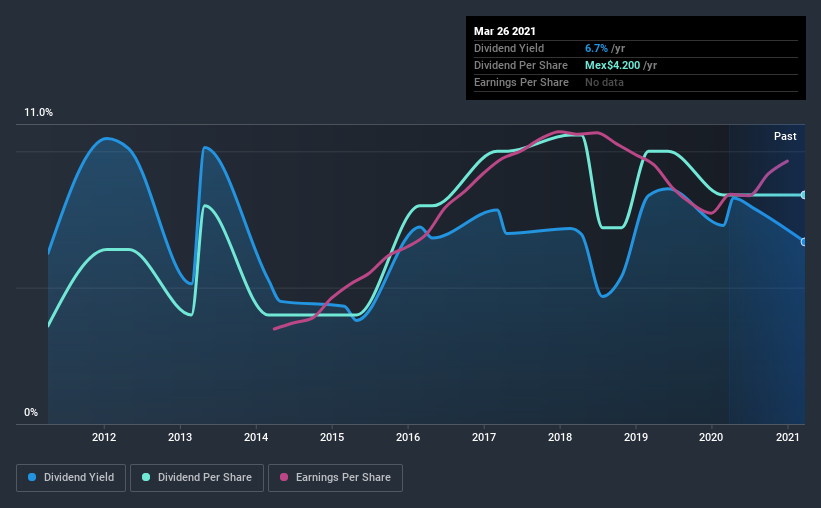Toggle the Dividend Yield legend series
The width and height of the screenshot is (821, 508).
point(71,478)
